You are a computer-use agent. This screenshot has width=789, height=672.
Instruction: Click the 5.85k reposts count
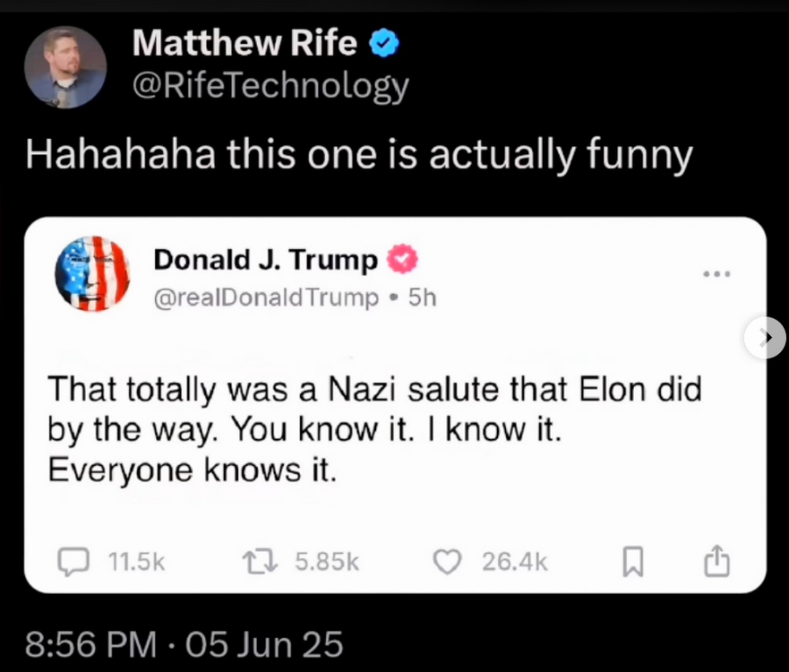tap(326, 561)
